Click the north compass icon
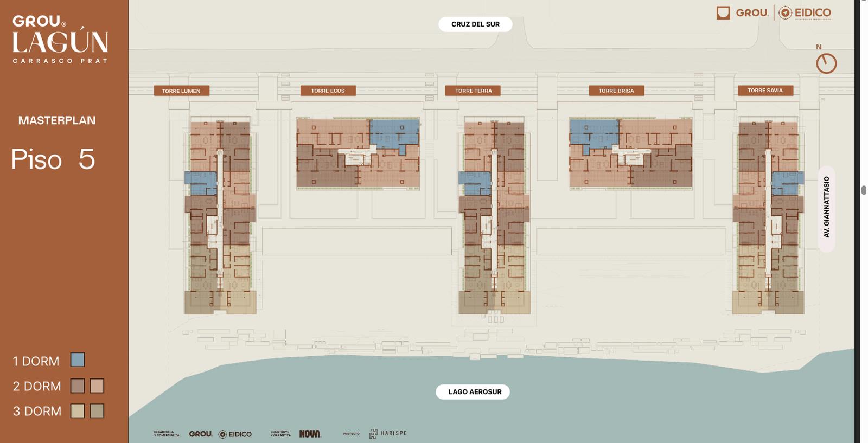The image size is (868, 443). pyautogui.click(x=826, y=63)
